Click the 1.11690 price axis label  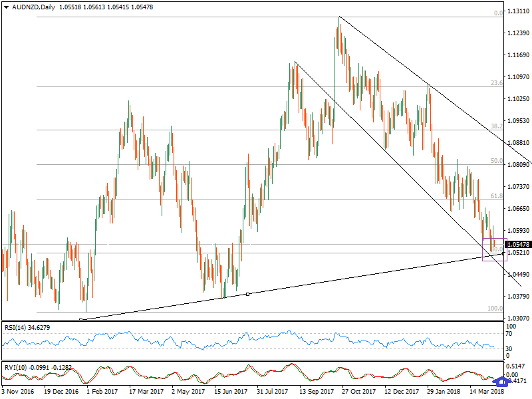[518, 55]
